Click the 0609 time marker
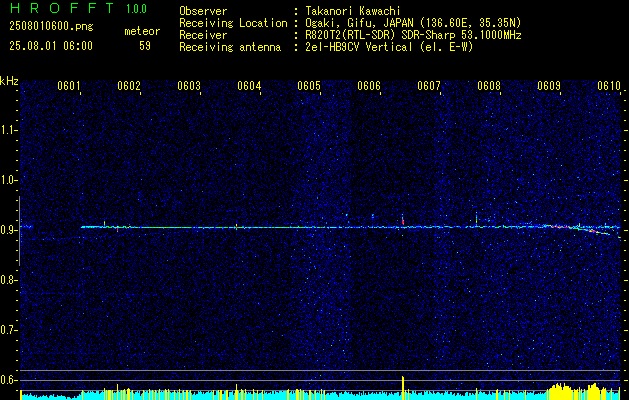The height and width of the screenshot is (400, 629). [549, 86]
